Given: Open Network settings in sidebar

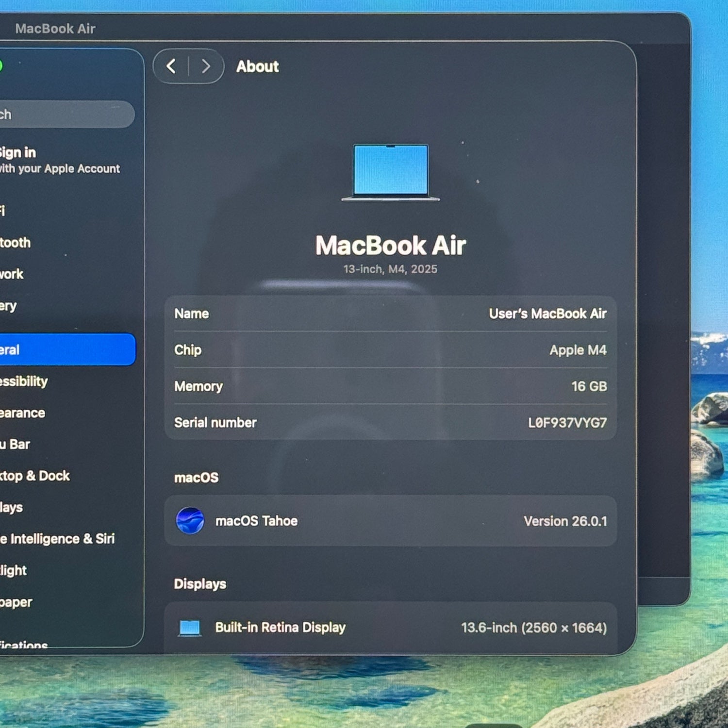Looking at the screenshot, I should 12,274.
